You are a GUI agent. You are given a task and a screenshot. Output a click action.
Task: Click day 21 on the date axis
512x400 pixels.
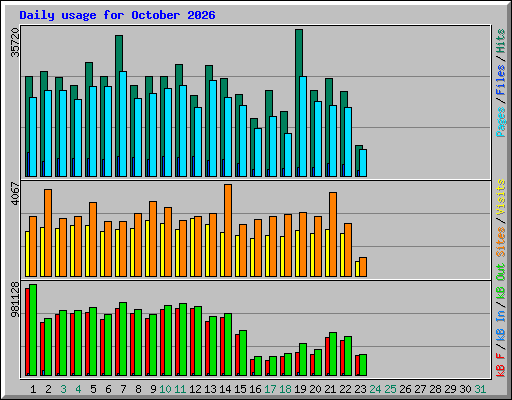[x=330, y=389]
